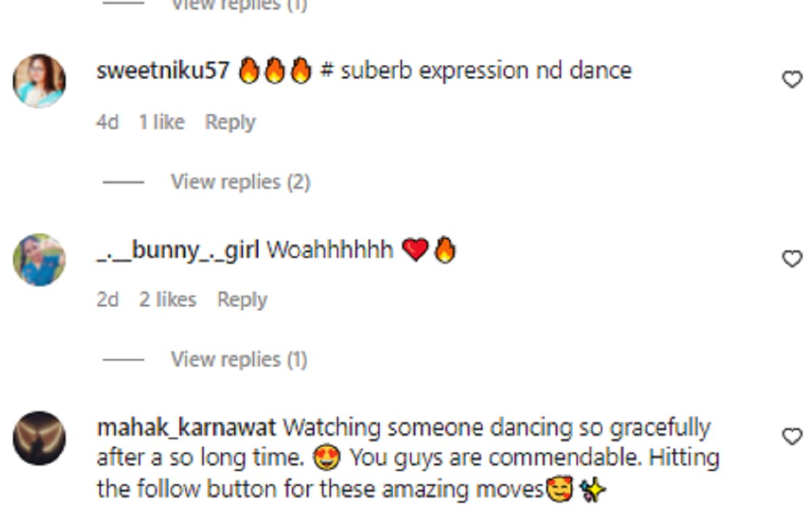Like _.__bunny_._girl's comment heart

click(792, 258)
